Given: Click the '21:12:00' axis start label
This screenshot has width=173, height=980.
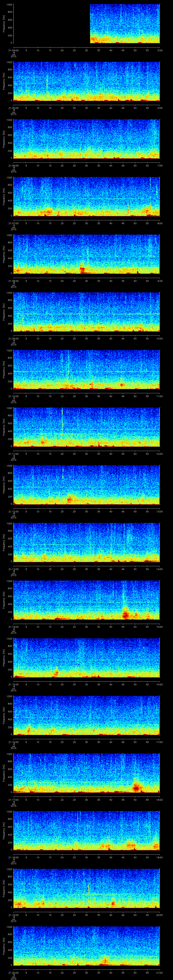Looking at the screenshot, I should point(13,511).
